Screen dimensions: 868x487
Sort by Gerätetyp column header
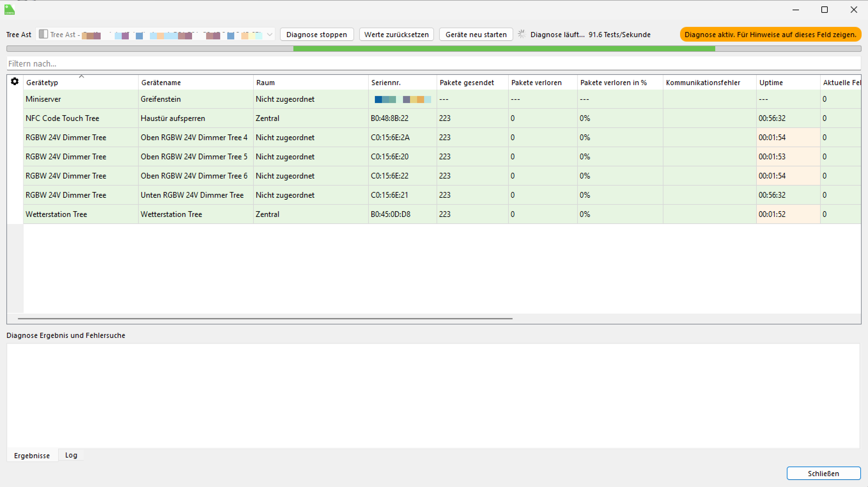tap(42, 83)
